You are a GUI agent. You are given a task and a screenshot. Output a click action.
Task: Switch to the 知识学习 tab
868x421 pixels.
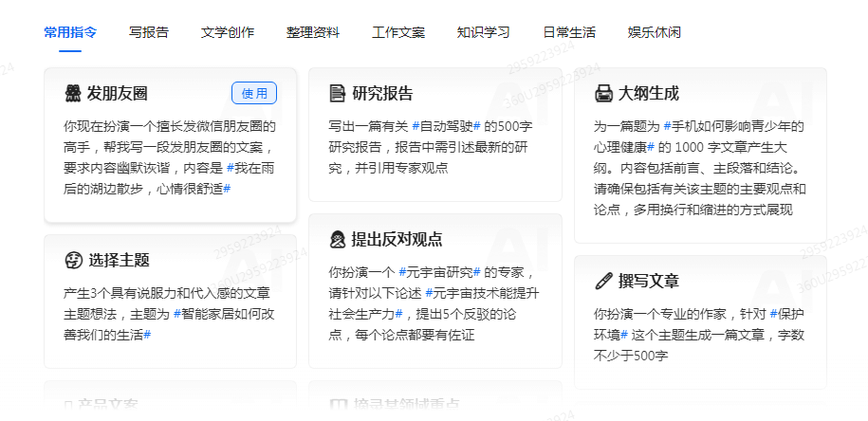484,32
